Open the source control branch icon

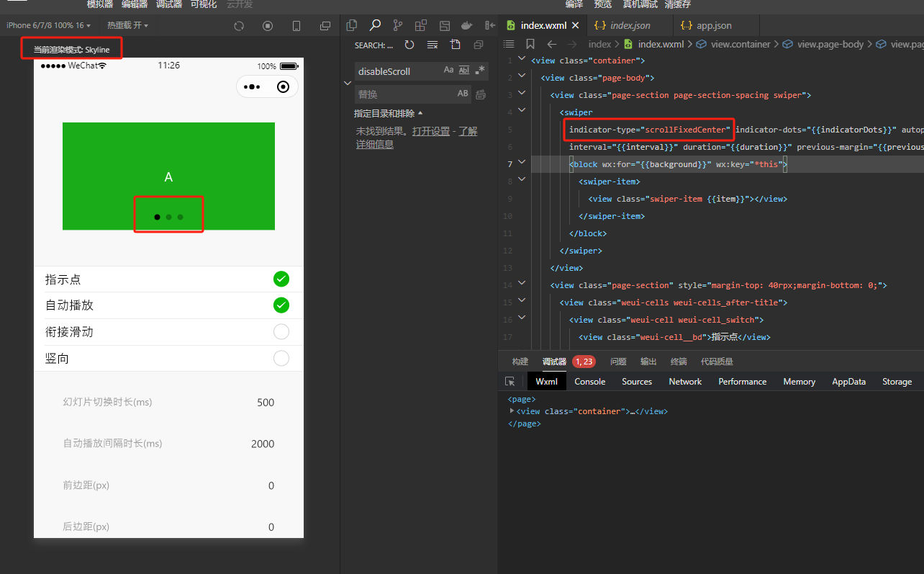(x=398, y=25)
